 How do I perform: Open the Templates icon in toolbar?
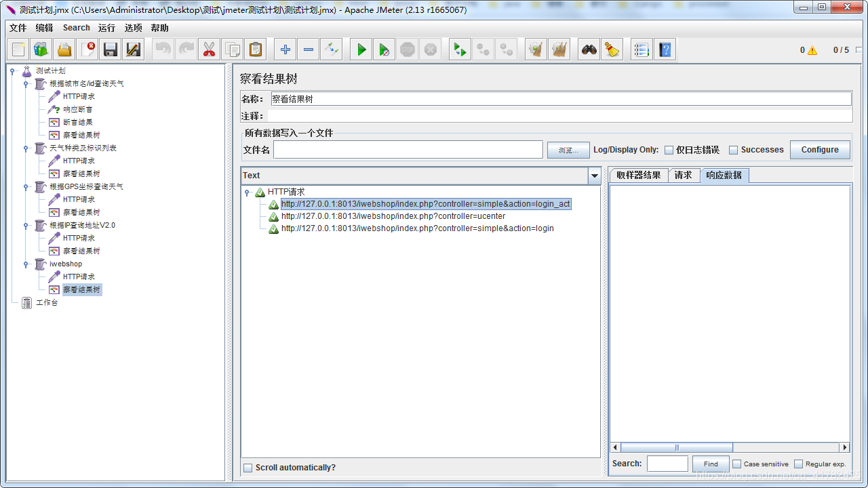click(x=41, y=49)
